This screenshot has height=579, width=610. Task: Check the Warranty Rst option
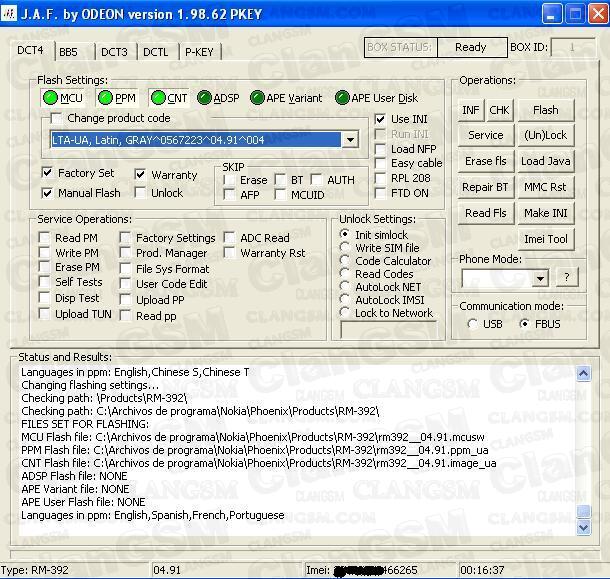(230, 253)
